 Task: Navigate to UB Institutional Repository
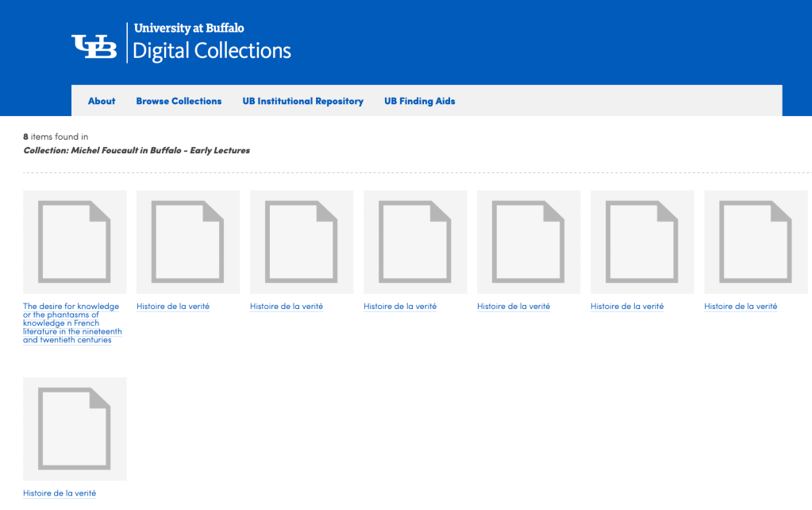pyautogui.click(x=302, y=101)
